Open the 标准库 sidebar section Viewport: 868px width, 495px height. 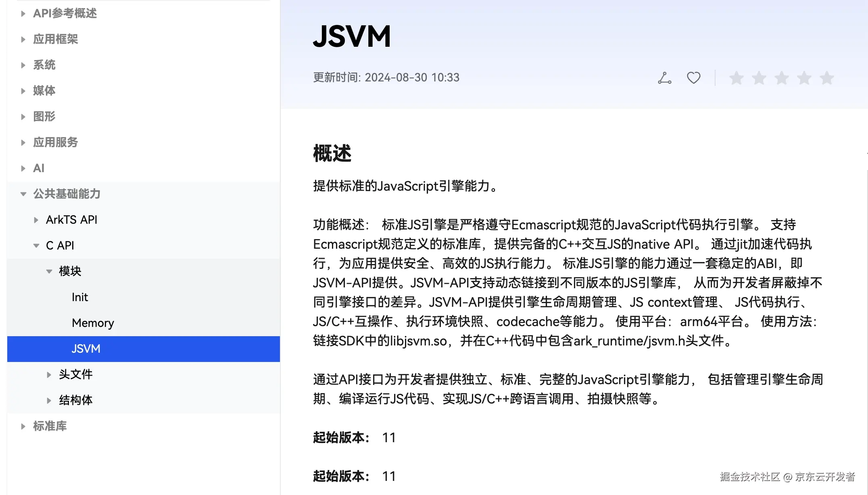[x=50, y=426]
